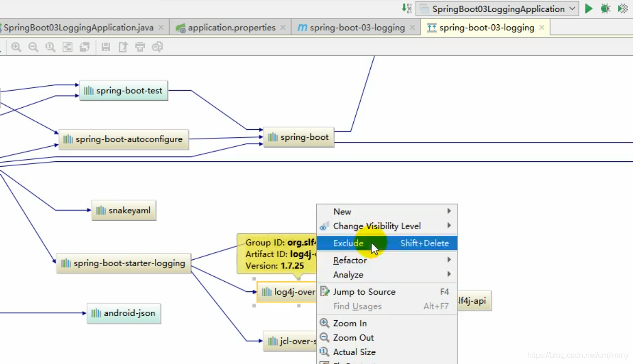Expand arrow next to New menu entry
The image size is (633, 364).
[x=449, y=211]
